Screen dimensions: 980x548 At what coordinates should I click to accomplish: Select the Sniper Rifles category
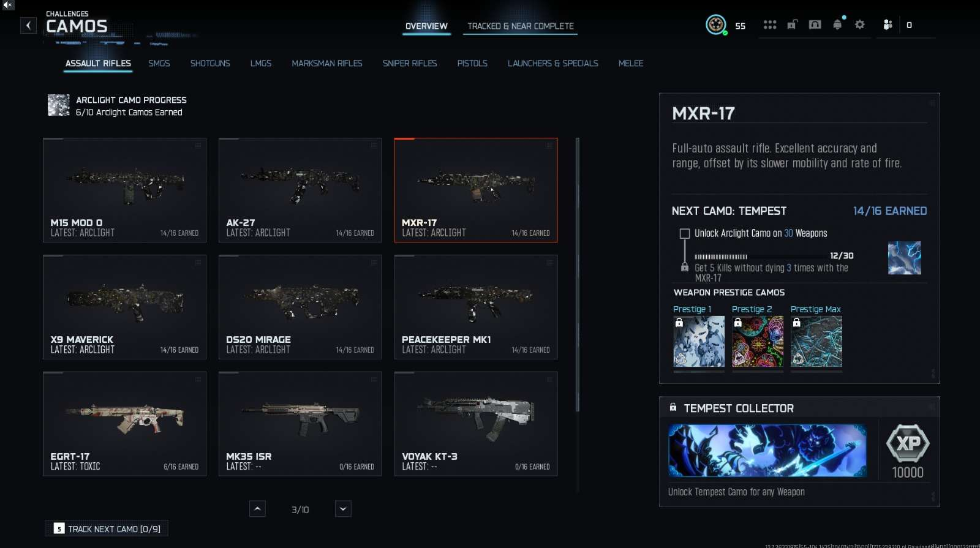(x=410, y=64)
